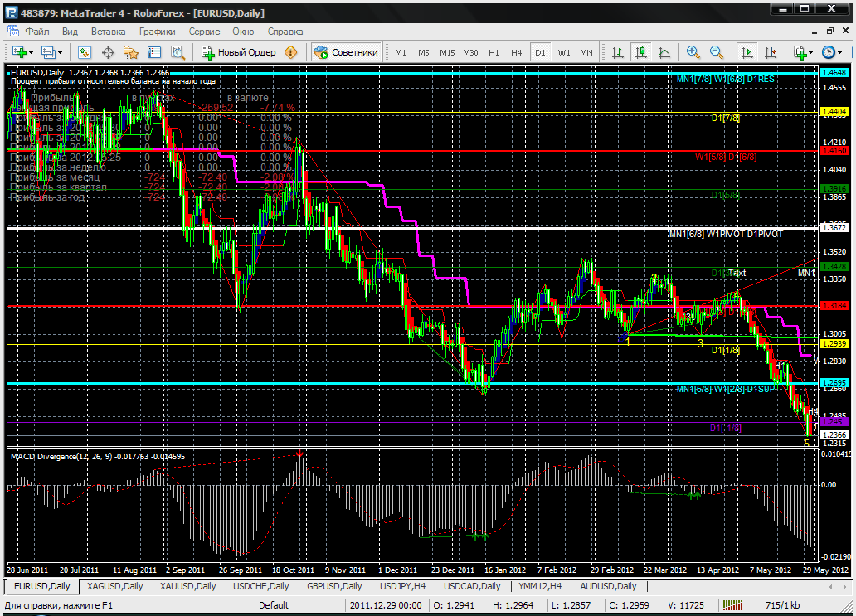Toggle auto scroll of the chart
This screenshot has width=856, height=616.
point(747,52)
